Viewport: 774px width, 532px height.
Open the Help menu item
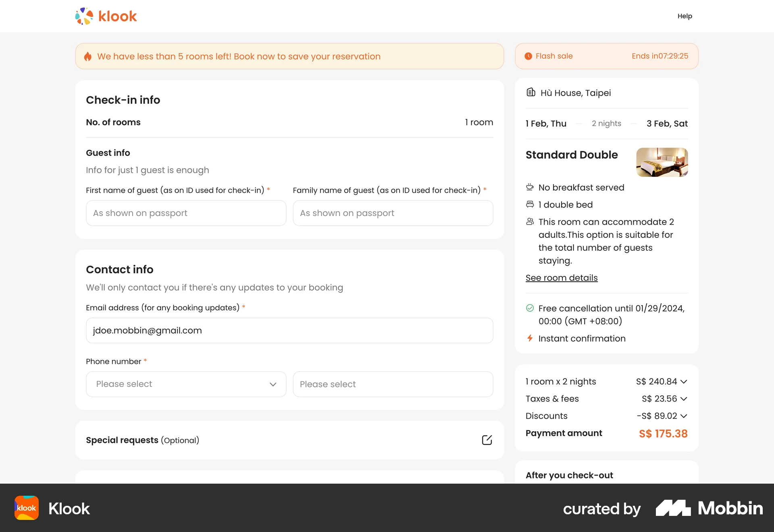[x=685, y=16]
